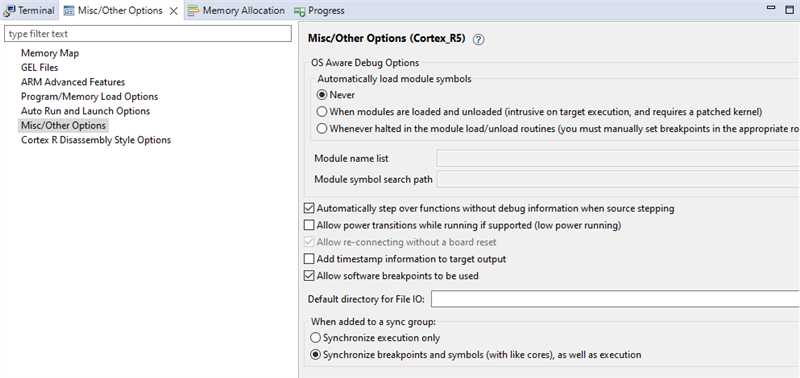
Task: Open help for Misc/Other Options
Action: (x=478, y=39)
